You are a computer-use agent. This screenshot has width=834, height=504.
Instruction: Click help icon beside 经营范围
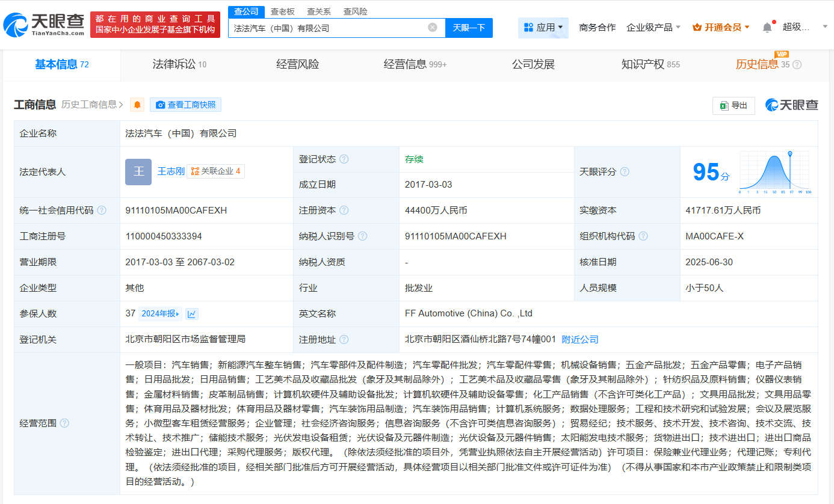(x=64, y=423)
